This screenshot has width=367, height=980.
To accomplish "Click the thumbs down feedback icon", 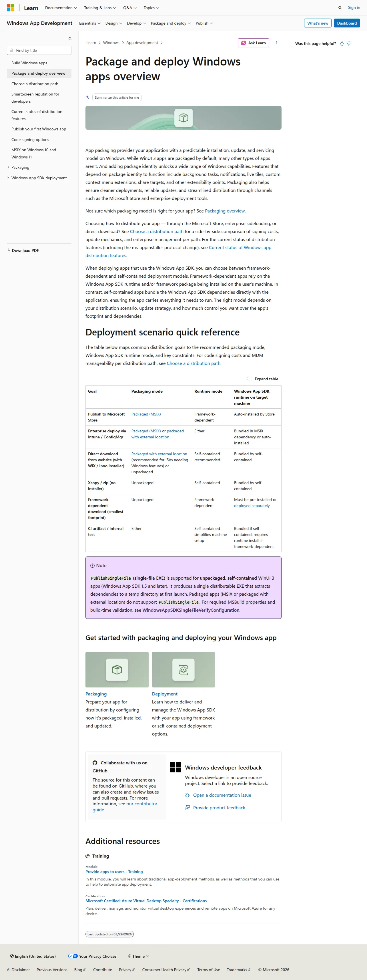I will (349, 43).
